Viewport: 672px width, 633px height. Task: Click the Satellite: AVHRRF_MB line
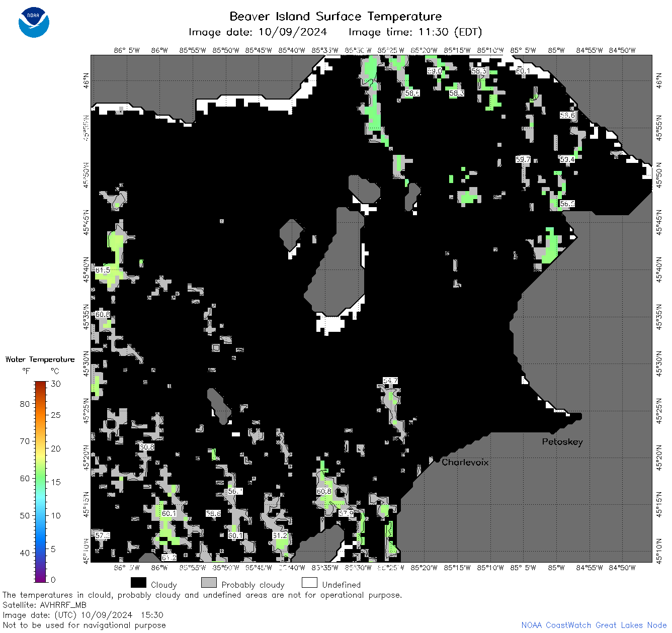click(44, 605)
